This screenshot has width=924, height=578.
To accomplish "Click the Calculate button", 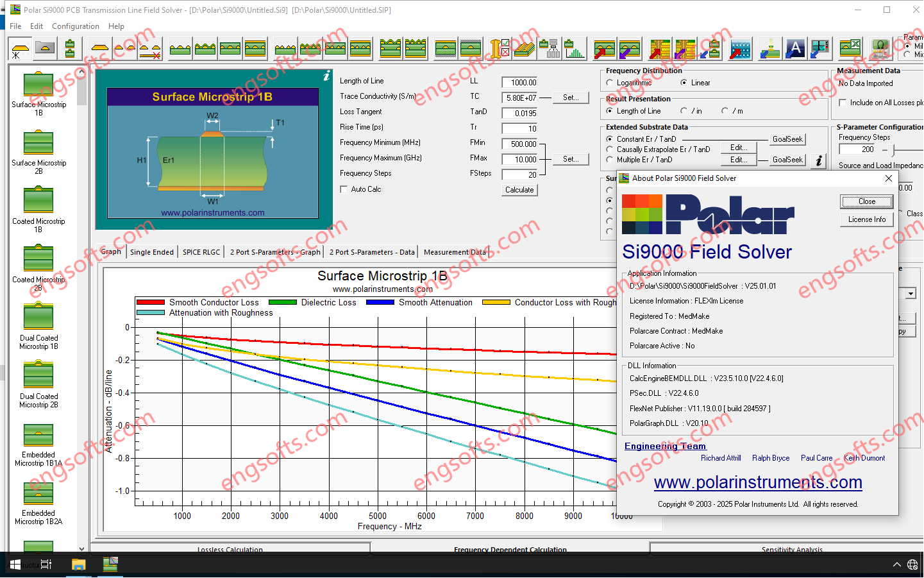I will pos(519,189).
